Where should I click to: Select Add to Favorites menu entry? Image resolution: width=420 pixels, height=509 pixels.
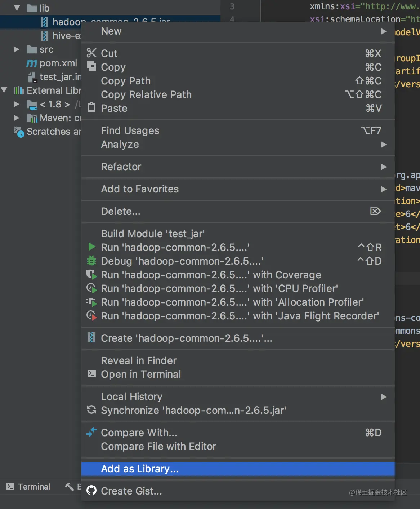238,189
